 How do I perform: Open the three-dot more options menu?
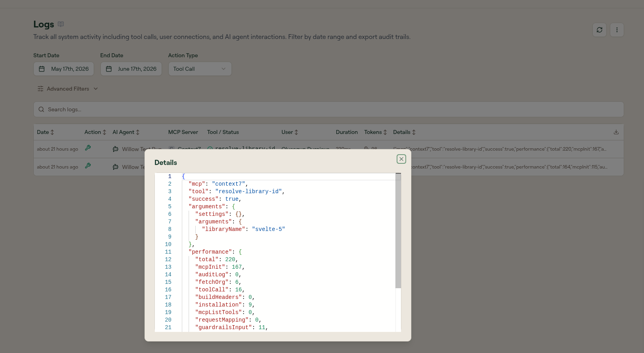617,30
